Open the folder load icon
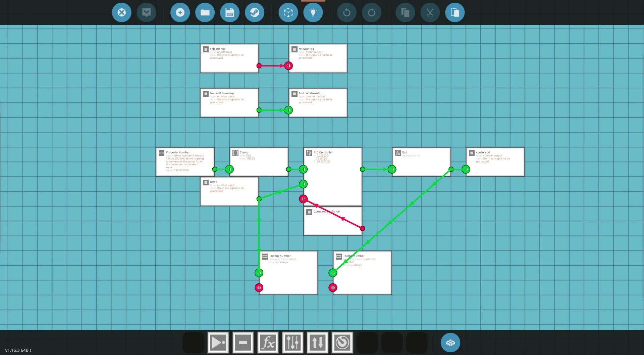This screenshot has width=644, height=355. 205,13
